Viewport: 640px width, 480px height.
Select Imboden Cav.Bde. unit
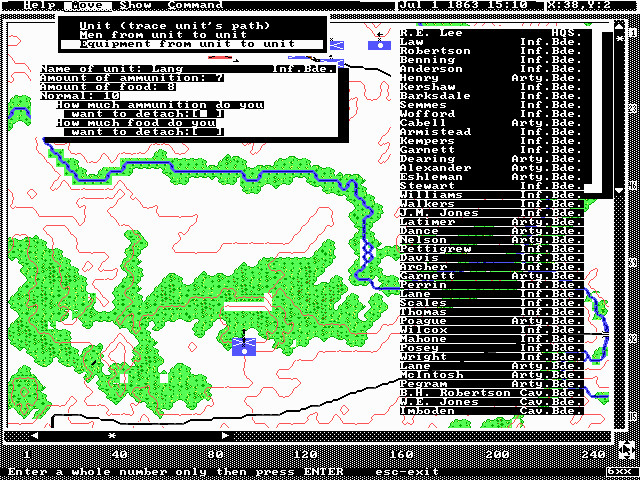click(491, 410)
